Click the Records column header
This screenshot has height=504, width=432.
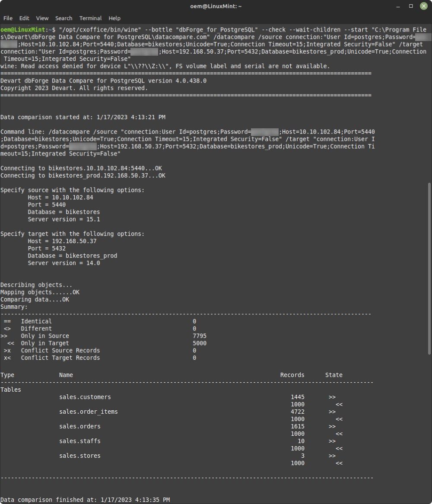click(292, 375)
